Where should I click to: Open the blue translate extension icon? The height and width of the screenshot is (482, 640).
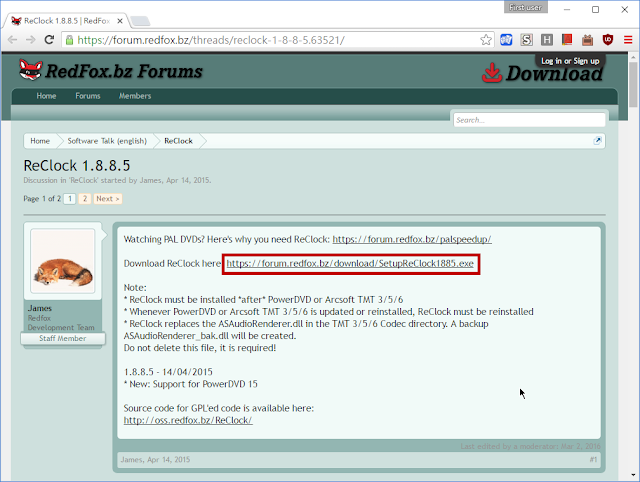(506, 40)
